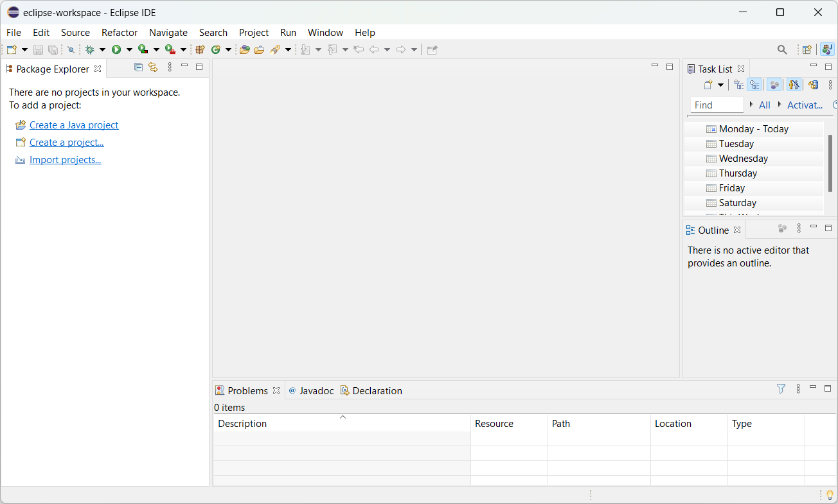Click the Debug bug icon

89,49
